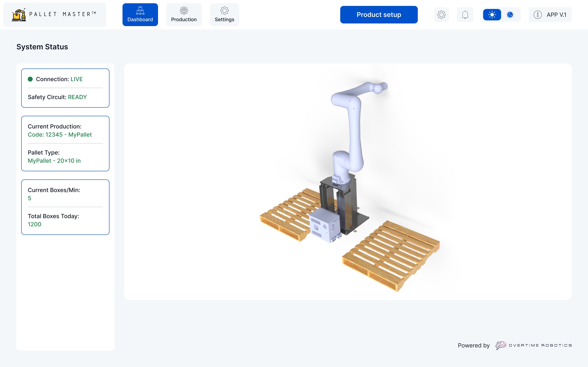Viewport: 588px width, 367px height.
Task: Open the Dashboard tab
Action: pos(140,14)
